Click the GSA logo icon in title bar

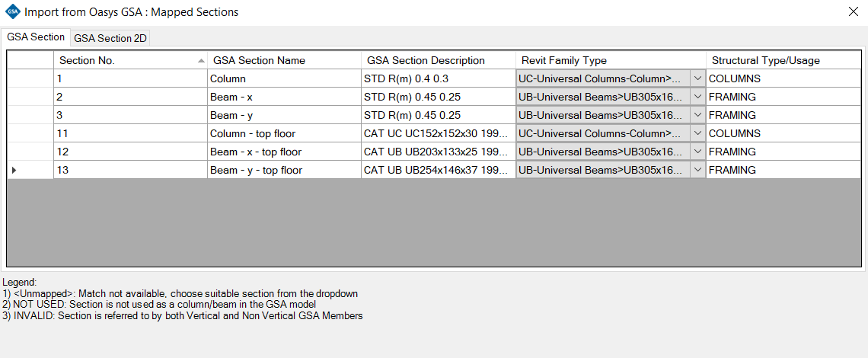12,12
